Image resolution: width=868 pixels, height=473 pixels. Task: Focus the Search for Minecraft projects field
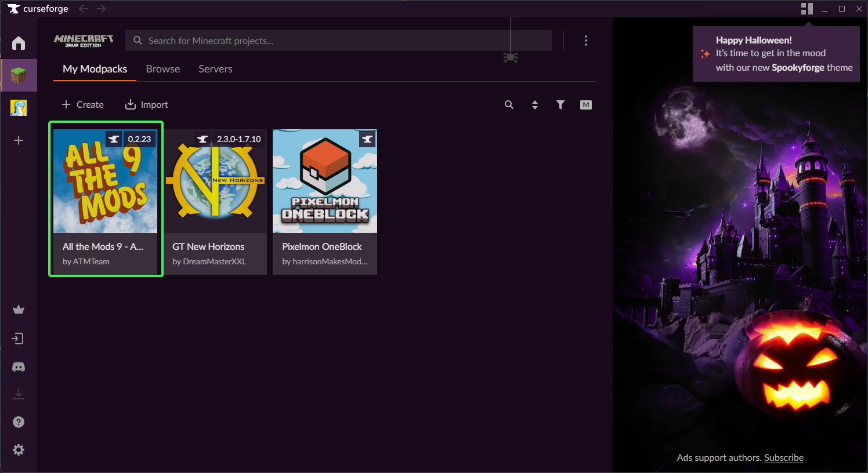[338, 41]
